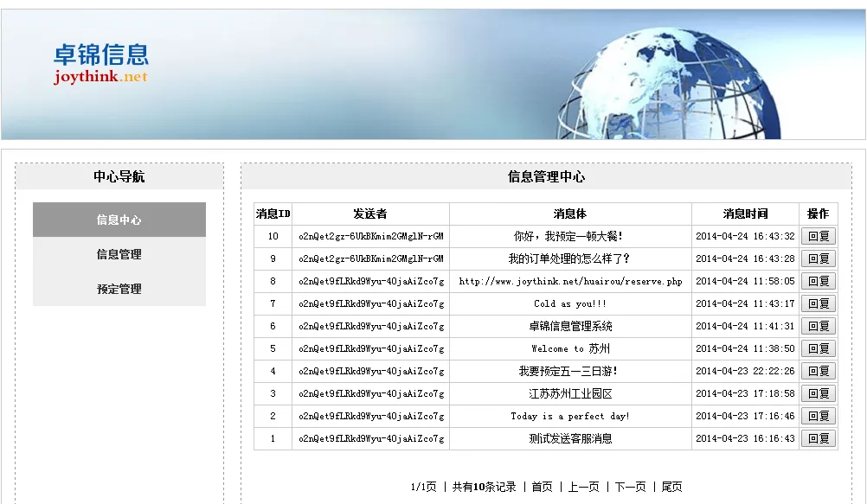This screenshot has width=867, height=504.
Task: Open the 信息管理 navigation item
Action: coord(119,254)
